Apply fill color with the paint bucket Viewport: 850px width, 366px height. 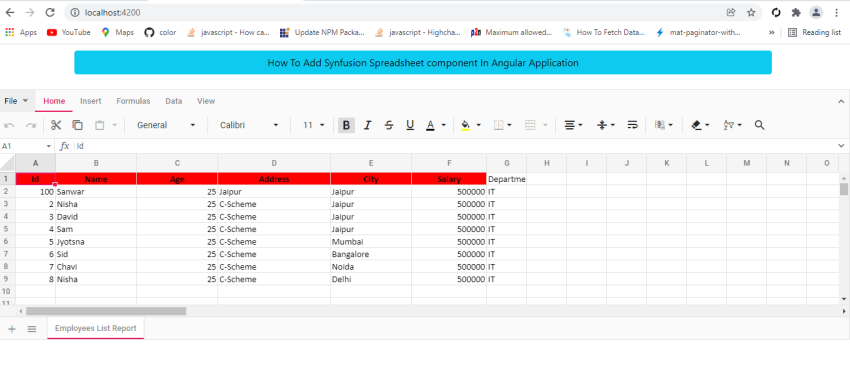tap(465, 125)
